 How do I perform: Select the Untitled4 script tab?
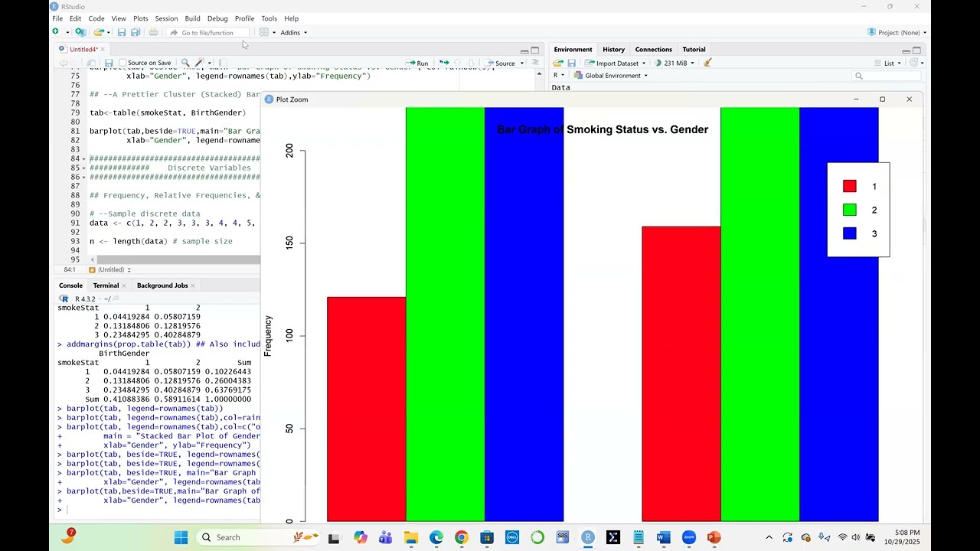pyautogui.click(x=83, y=49)
